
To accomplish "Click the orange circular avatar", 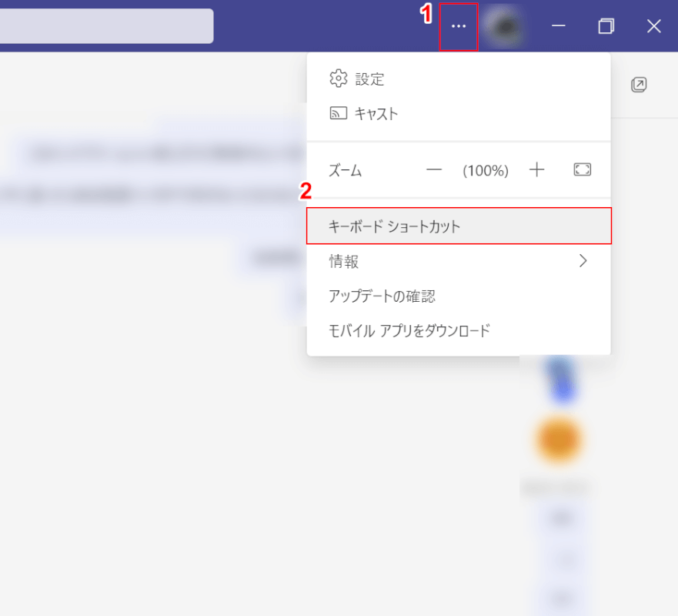I will click(x=559, y=440).
